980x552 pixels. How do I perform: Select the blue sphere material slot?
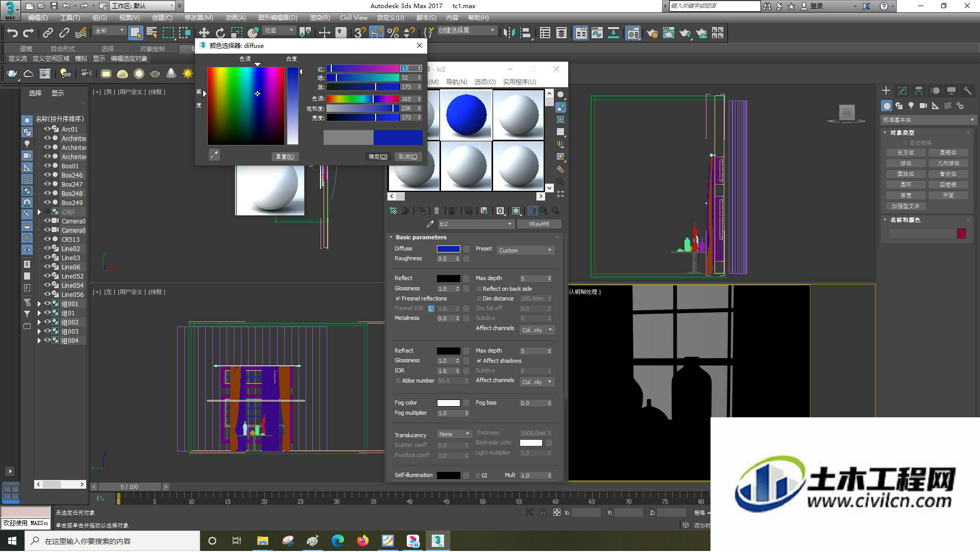pyautogui.click(x=466, y=115)
